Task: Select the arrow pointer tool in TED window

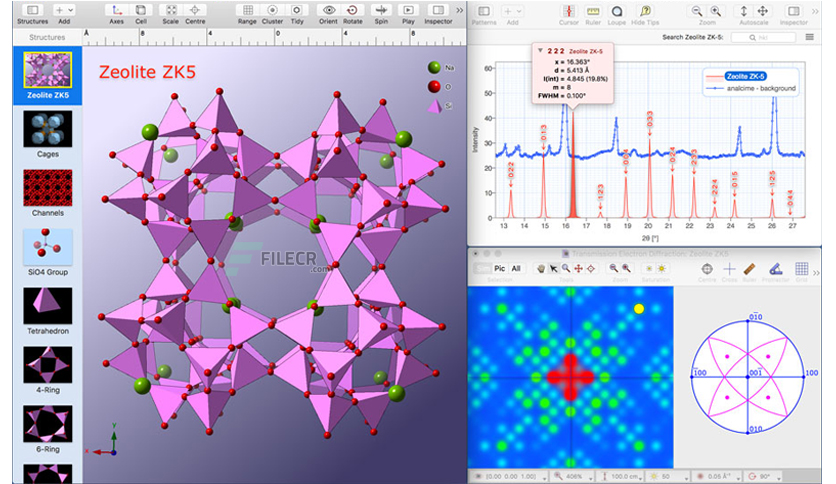Action: click(x=553, y=268)
